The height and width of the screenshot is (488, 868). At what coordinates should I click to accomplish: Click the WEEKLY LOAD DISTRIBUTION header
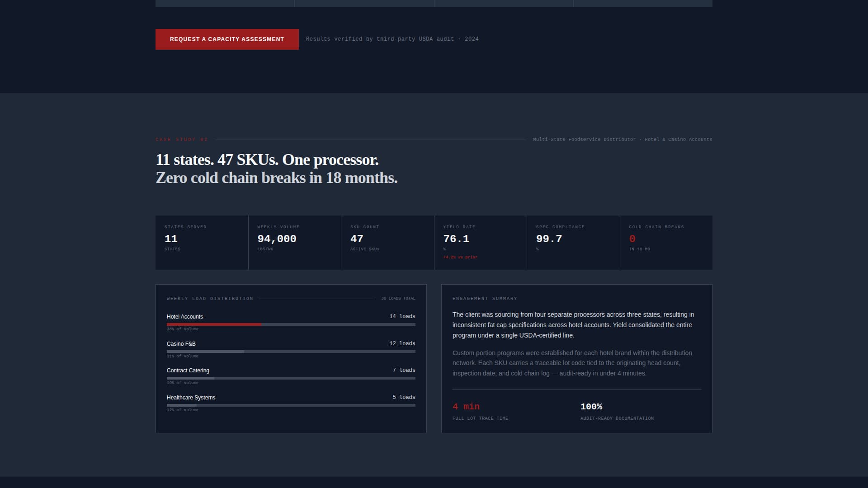209,298
